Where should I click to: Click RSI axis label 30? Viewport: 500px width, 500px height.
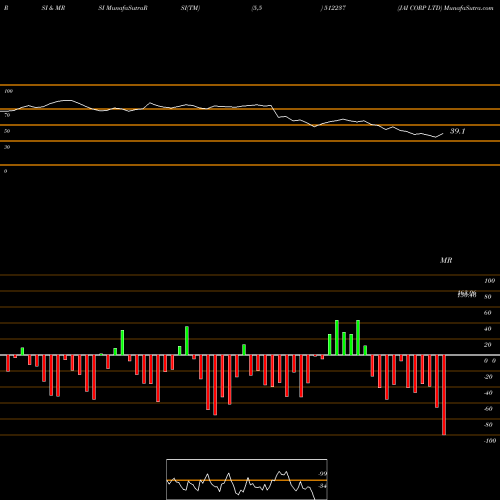pos(7,147)
